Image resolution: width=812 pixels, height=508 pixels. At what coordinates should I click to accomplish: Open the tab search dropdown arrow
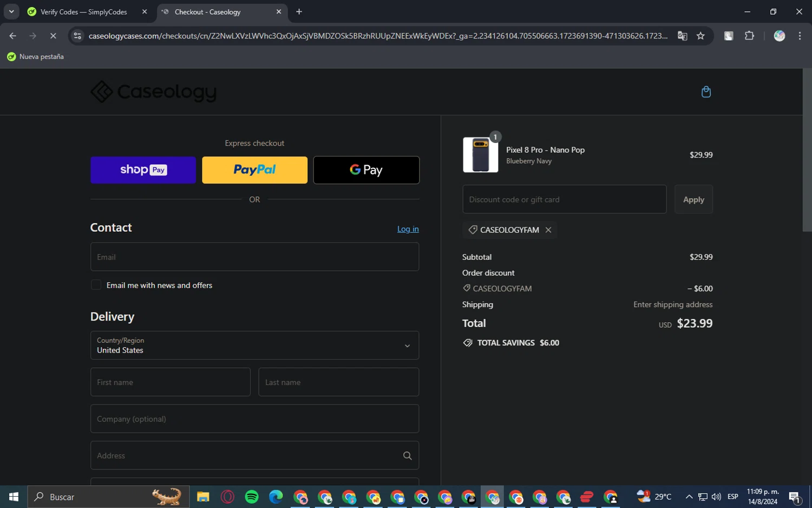click(x=11, y=11)
